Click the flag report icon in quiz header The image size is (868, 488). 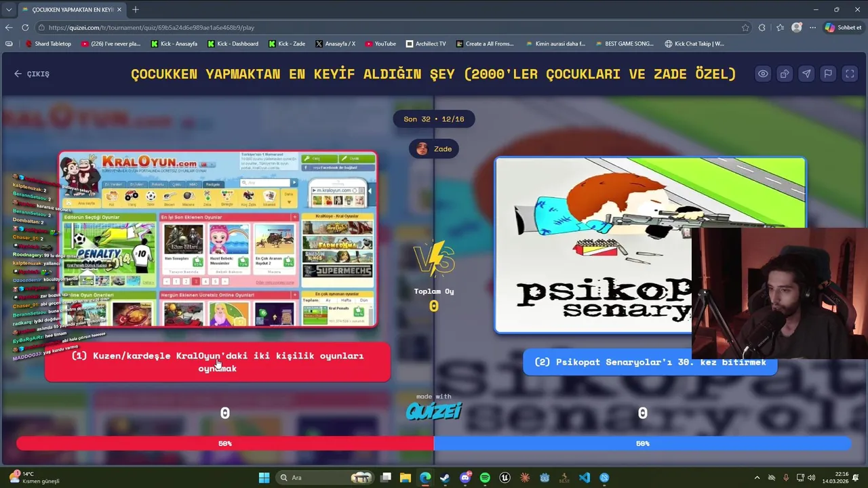(x=828, y=74)
